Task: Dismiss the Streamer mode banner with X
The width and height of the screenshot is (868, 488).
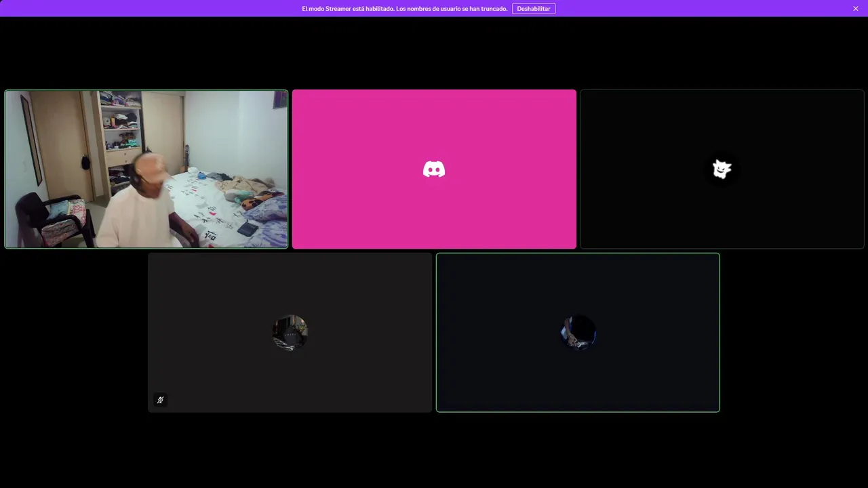Action: click(856, 8)
